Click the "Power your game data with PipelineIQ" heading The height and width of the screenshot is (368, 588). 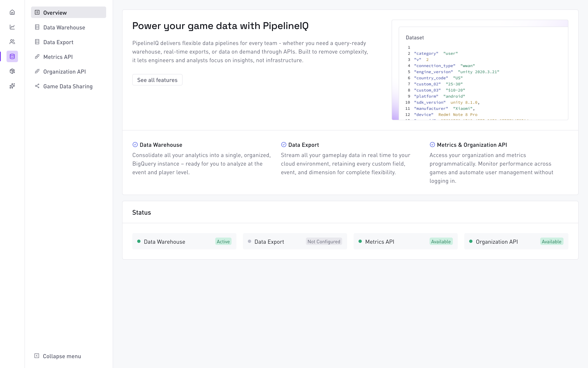click(x=220, y=26)
